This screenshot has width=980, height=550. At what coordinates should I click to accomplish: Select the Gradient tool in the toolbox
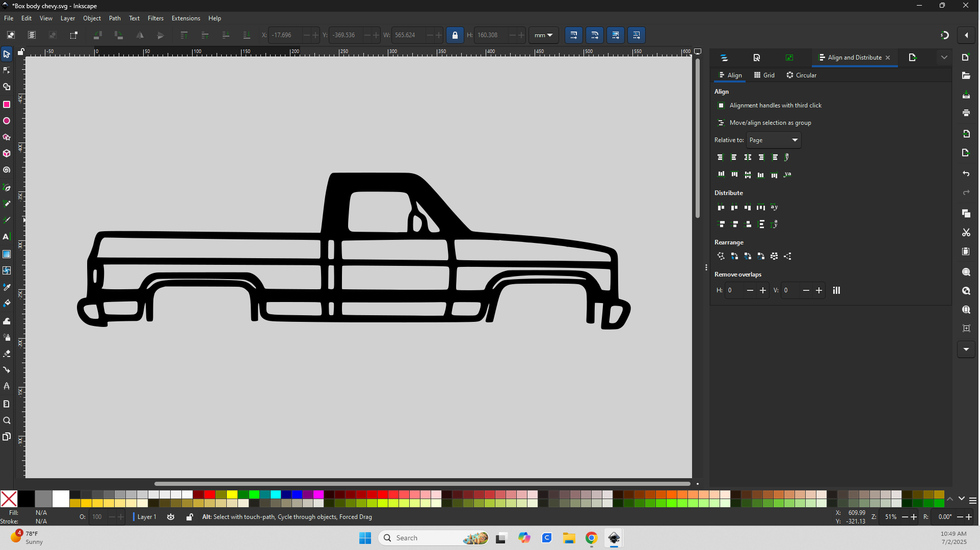click(x=7, y=254)
